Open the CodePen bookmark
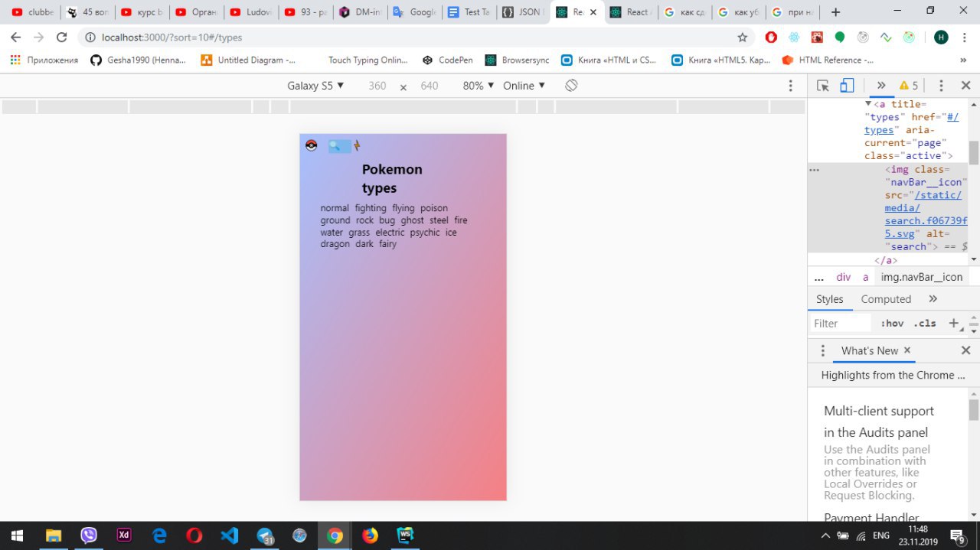 pyautogui.click(x=447, y=60)
